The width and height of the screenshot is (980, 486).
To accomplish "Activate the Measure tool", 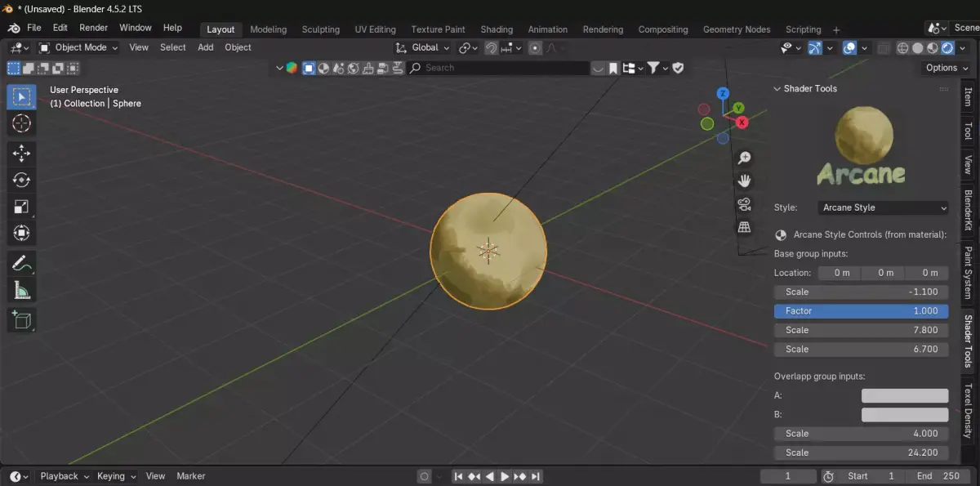I will pos(22,290).
